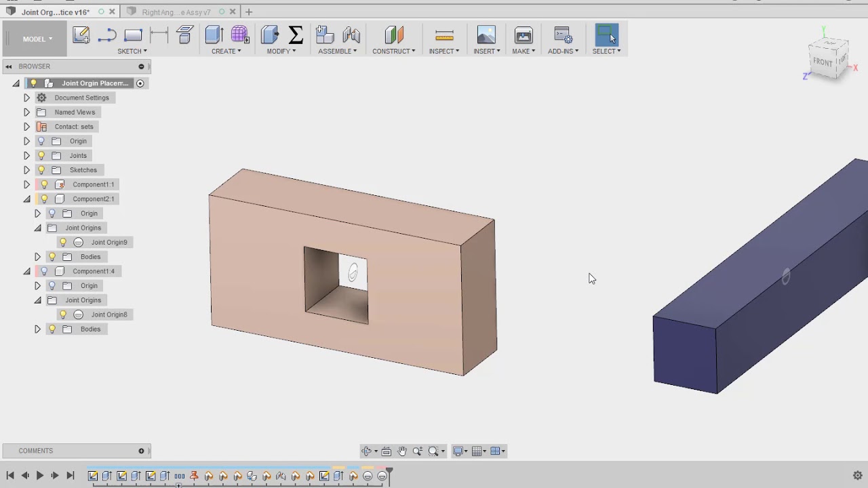Select the Extrude tool in Create
The image size is (868, 488).
coord(214,35)
